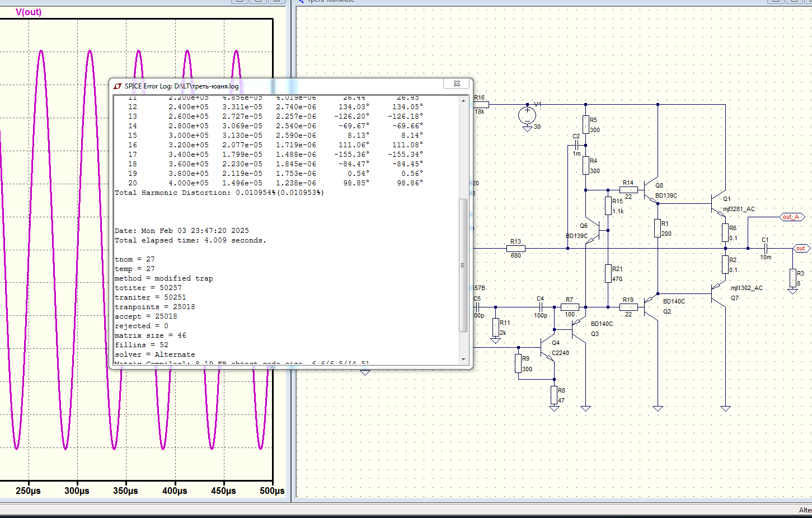Viewport: 812px width, 518px height.
Task: Close the SPICE Error Log window
Action: 457,83
